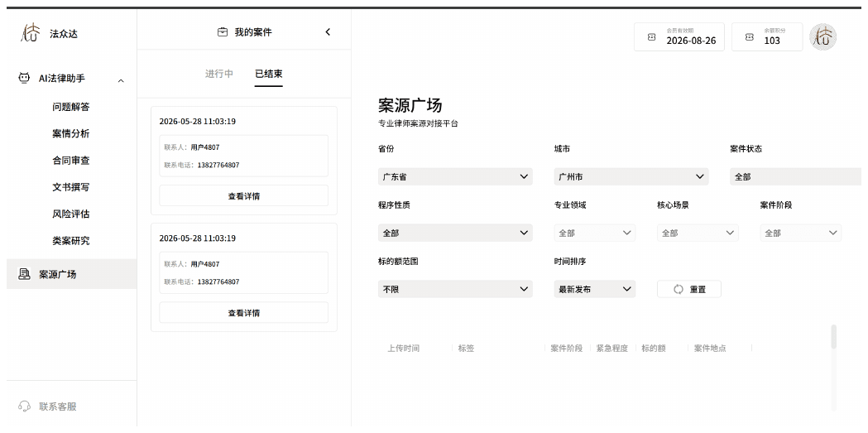The image size is (868, 433).
Task: Open the 案件阶段 filter dropdown
Action: pyautogui.click(x=800, y=233)
